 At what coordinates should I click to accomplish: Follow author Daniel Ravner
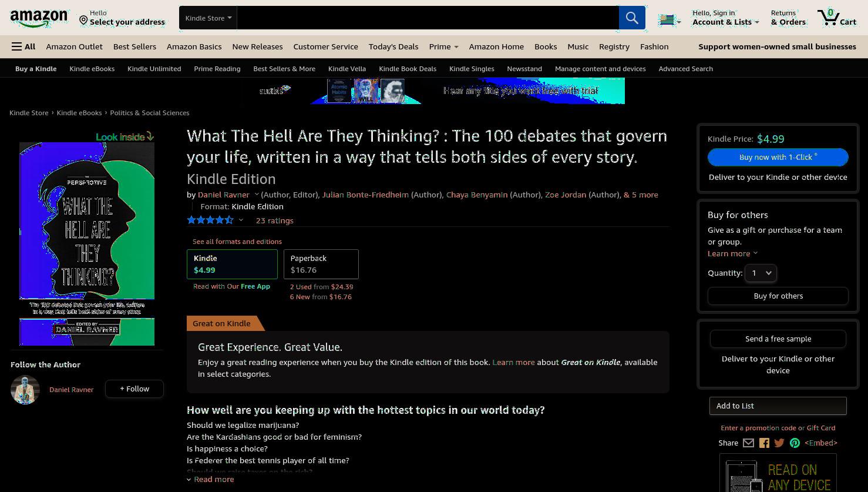coord(134,389)
